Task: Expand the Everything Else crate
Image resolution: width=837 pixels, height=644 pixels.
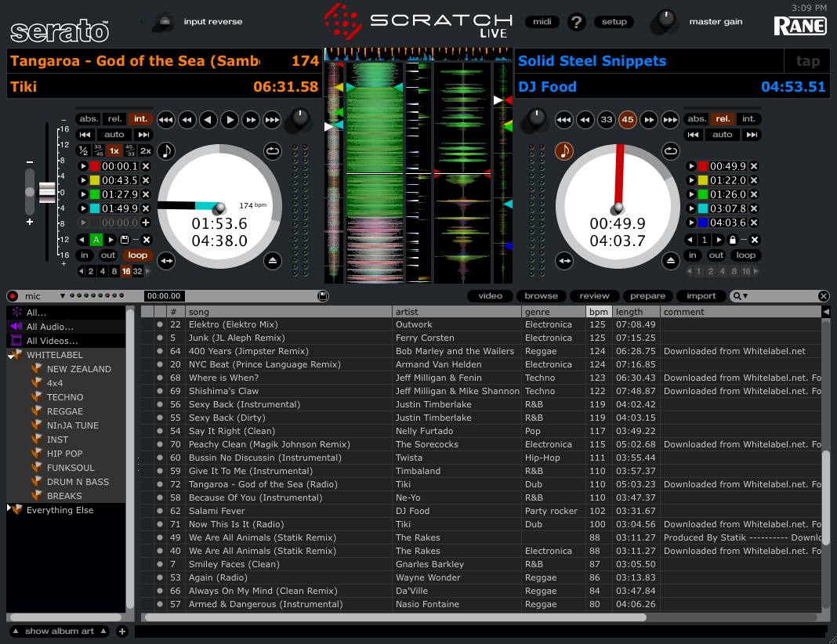Action: [9, 508]
